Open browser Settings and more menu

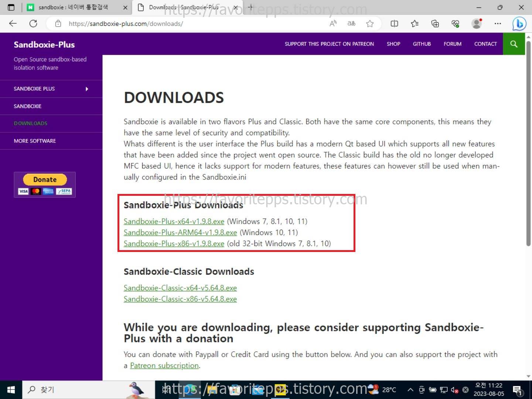coord(498,24)
